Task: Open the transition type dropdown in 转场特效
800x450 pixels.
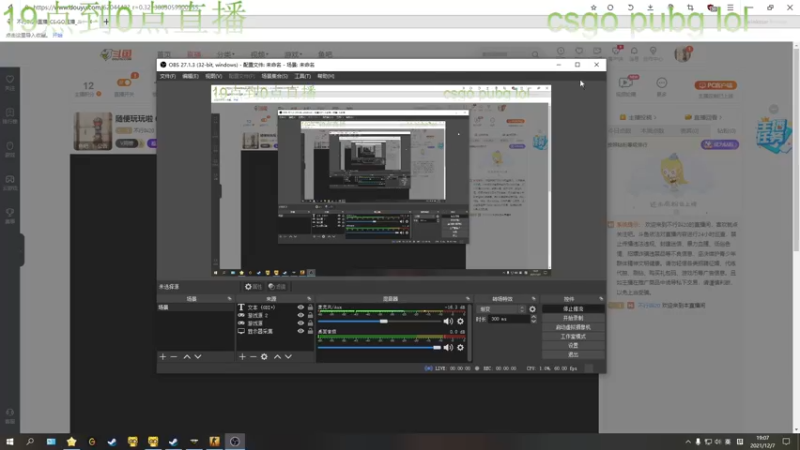Action: (x=501, y=309)
